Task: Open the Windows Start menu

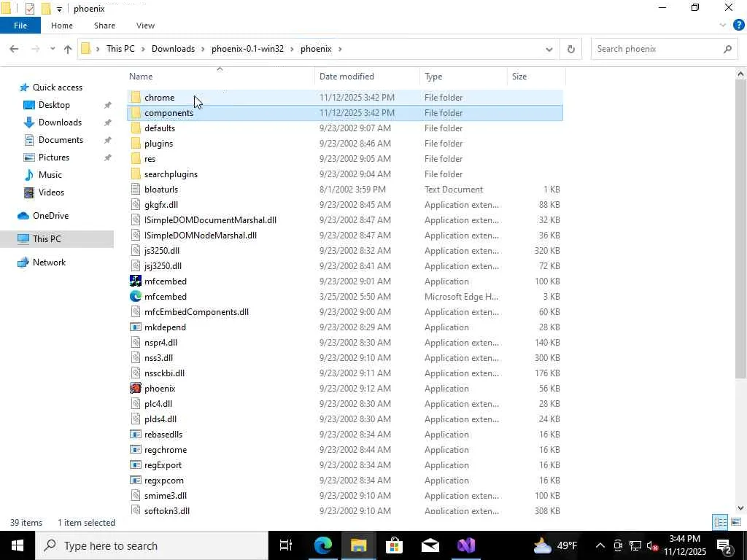Action: point(18,545)
